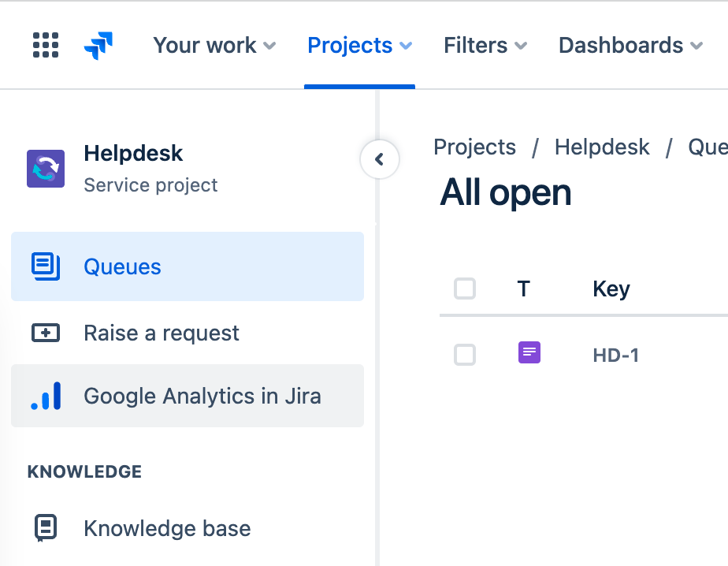728x566 pixels.
Task: Click the Helpdesk breadcrumb link
Action: point(602,147)
